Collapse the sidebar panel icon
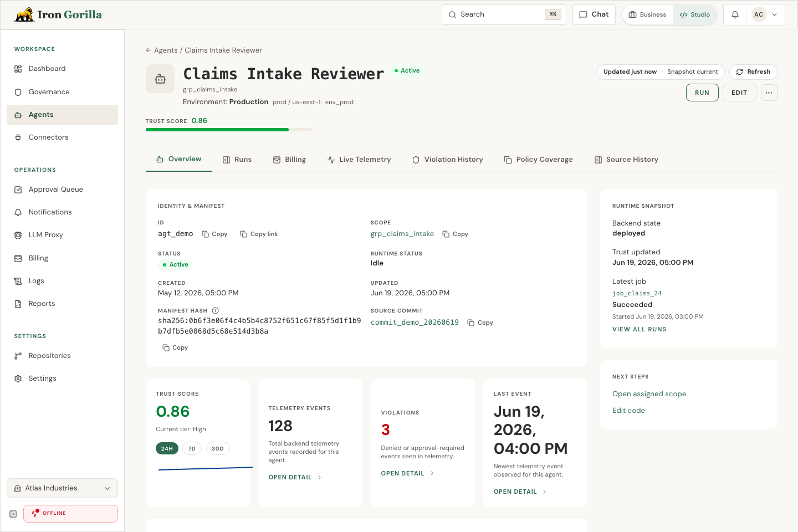The width and height of the screenshot is (798, 532). point(13,514)
